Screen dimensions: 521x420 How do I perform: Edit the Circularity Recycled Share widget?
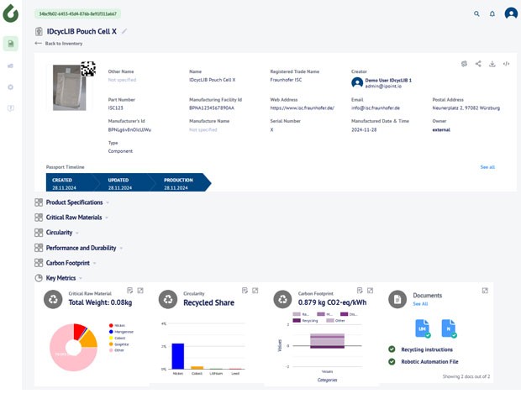pyautogui.click(x=245, y=291)
